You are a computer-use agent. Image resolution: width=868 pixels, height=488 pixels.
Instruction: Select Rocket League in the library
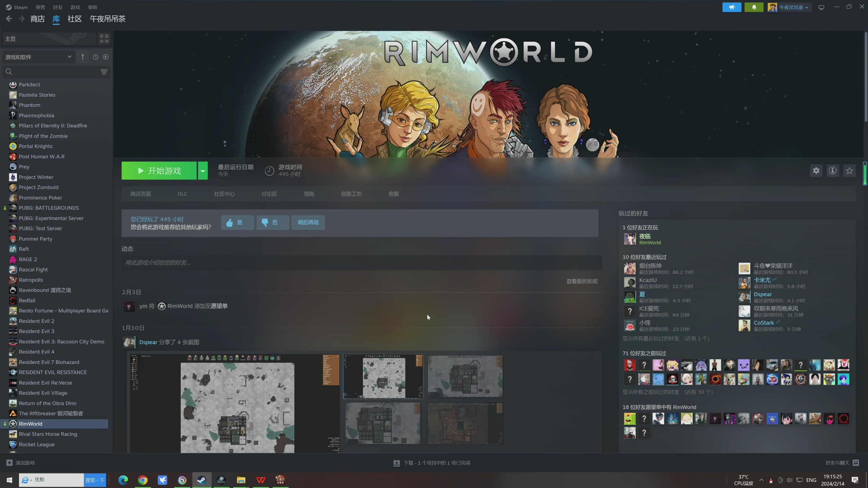pos(37,444)
